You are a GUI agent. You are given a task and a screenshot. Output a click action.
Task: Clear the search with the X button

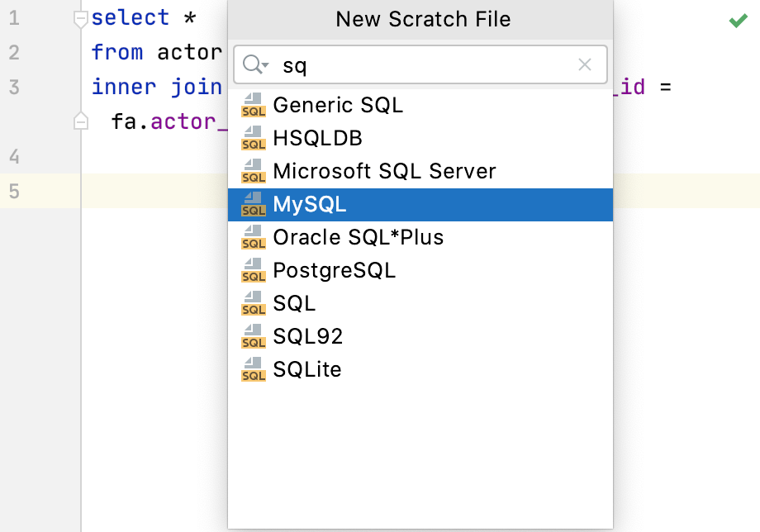585,64
